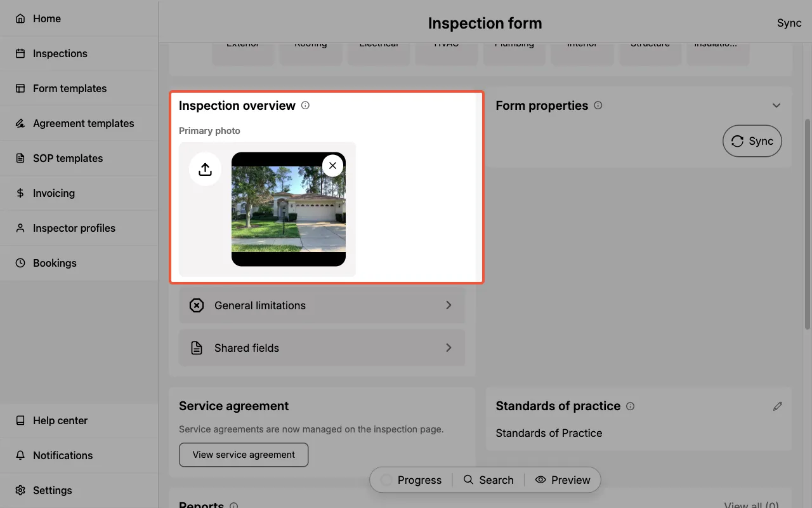This screenshot has width=812, height=508.
Task: Click the "Standards of Practice" value text
Action: point(549,433)
